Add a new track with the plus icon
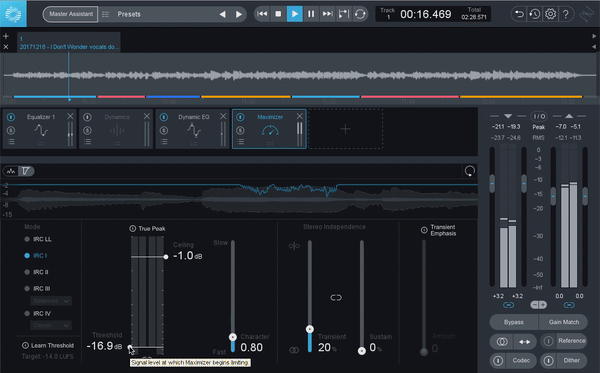Screen dimensions: 600x373 click(x=6, y=36)
